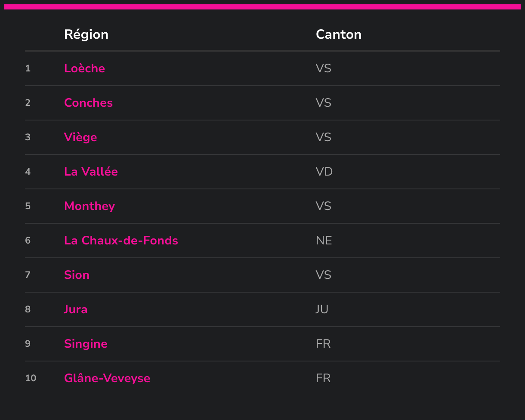Click the La Chaux-de-Fonds link
This screenshot has height=420, width=525.
point(121,241)
